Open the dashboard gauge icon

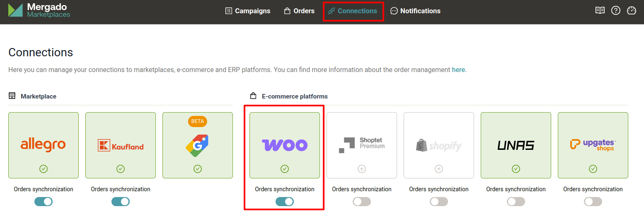632,11
